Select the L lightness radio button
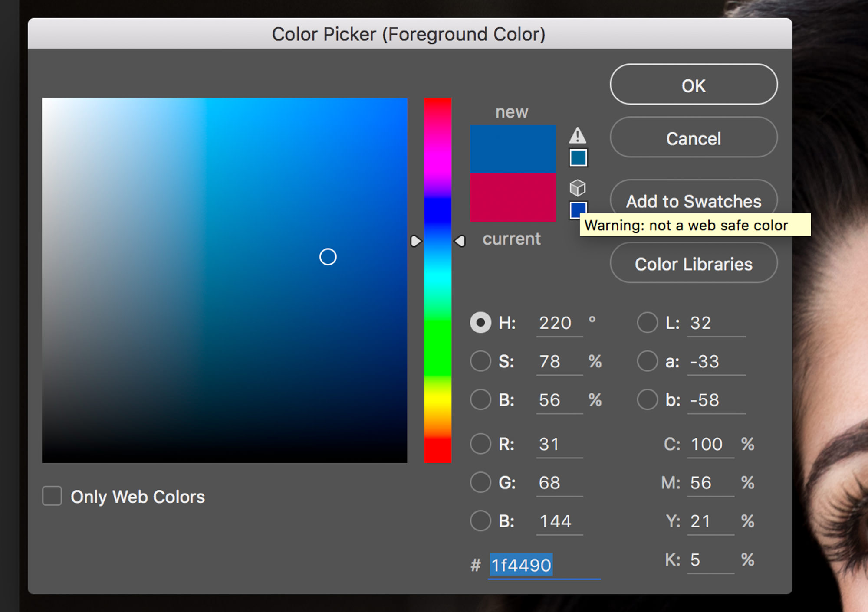Viewport: 868px width, 612px height. pyautogui.click(x=647, y=322)
